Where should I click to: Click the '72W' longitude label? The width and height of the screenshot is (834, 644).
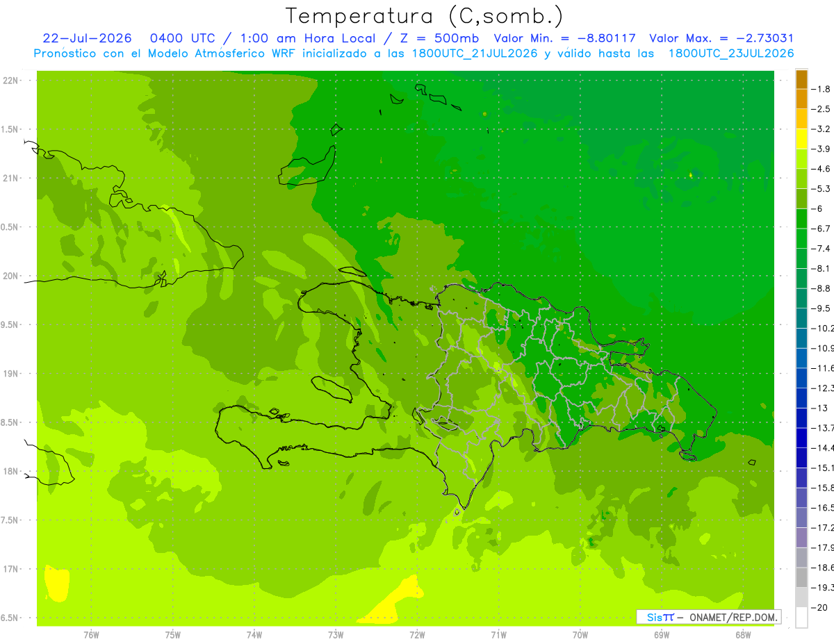[x=417, y=634]
